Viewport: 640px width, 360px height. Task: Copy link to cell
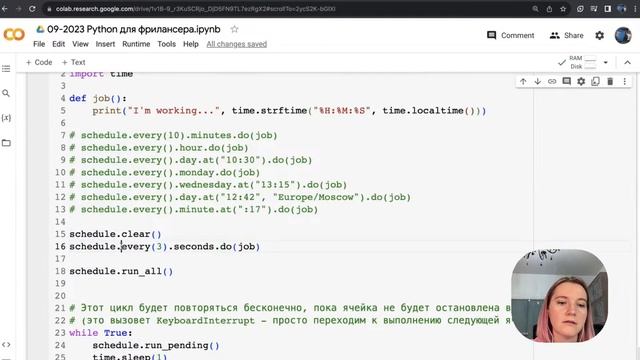pos(552,82)
